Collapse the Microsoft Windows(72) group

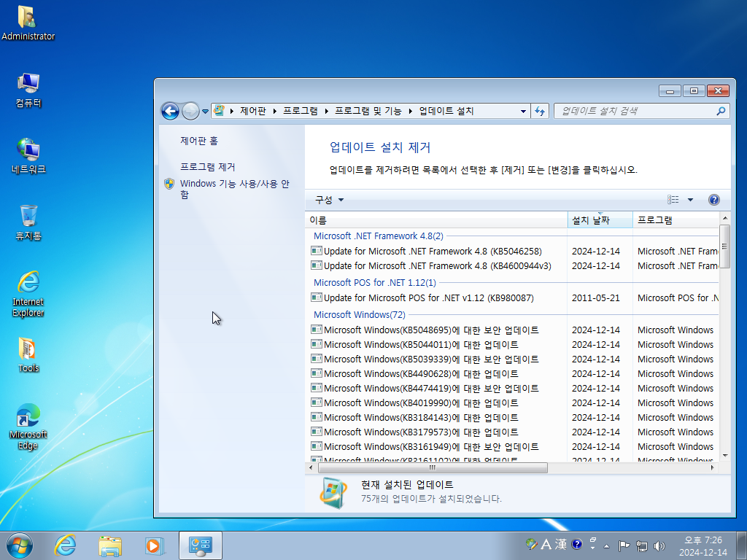click(360, 315)
